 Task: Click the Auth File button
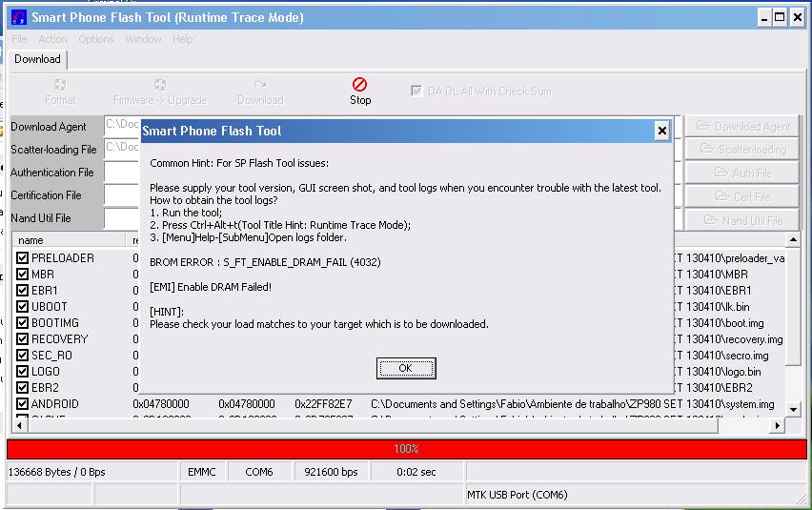tap(742, 173)
